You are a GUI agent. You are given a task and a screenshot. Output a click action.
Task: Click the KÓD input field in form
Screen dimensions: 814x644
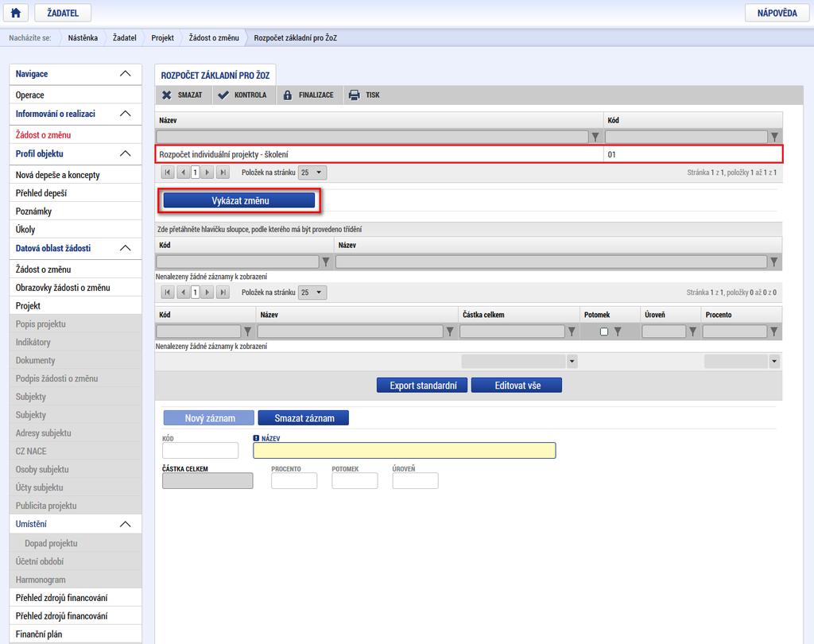tap(200, 450)
